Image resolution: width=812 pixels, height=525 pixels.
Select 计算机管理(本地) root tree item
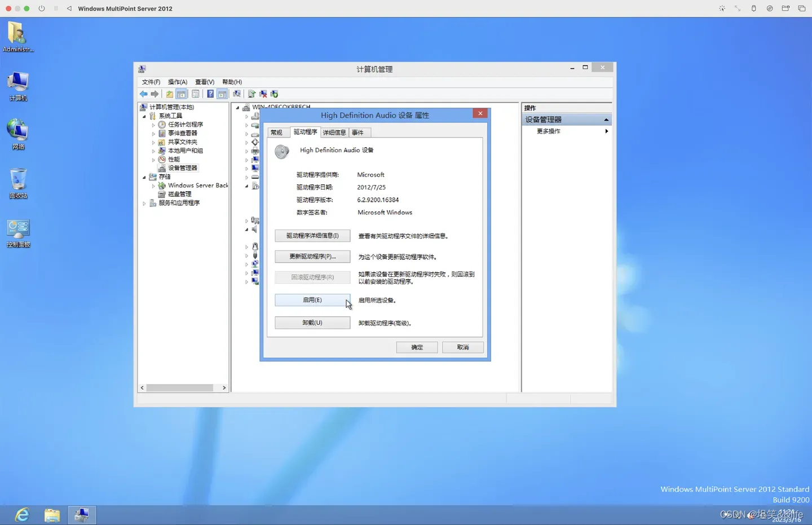tap(167, 107)
